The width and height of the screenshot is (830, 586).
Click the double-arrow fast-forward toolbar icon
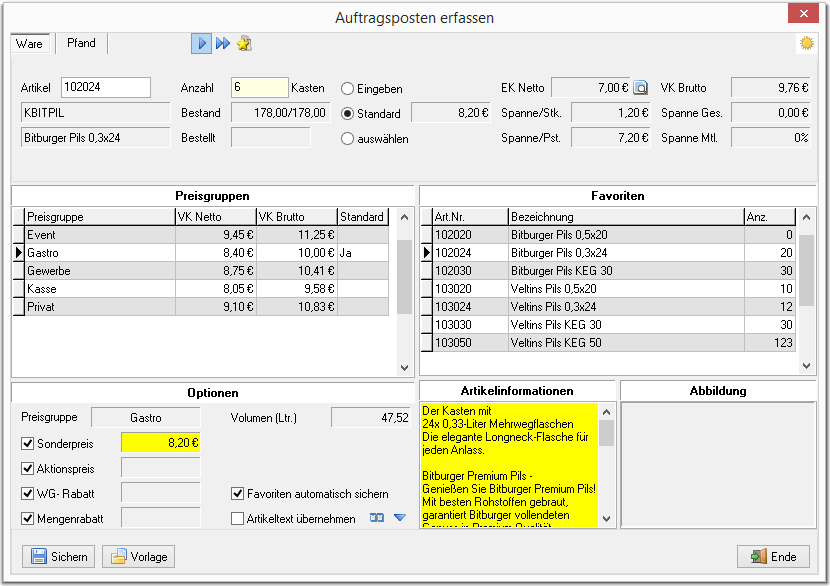point(223,43)
